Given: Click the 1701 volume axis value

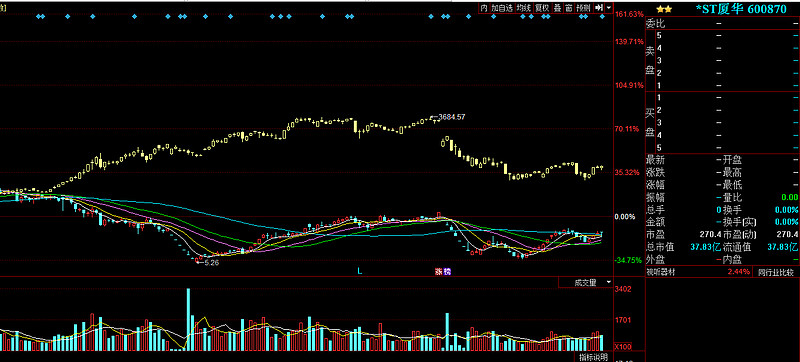Looking at the screenshot, I should 623,320.
